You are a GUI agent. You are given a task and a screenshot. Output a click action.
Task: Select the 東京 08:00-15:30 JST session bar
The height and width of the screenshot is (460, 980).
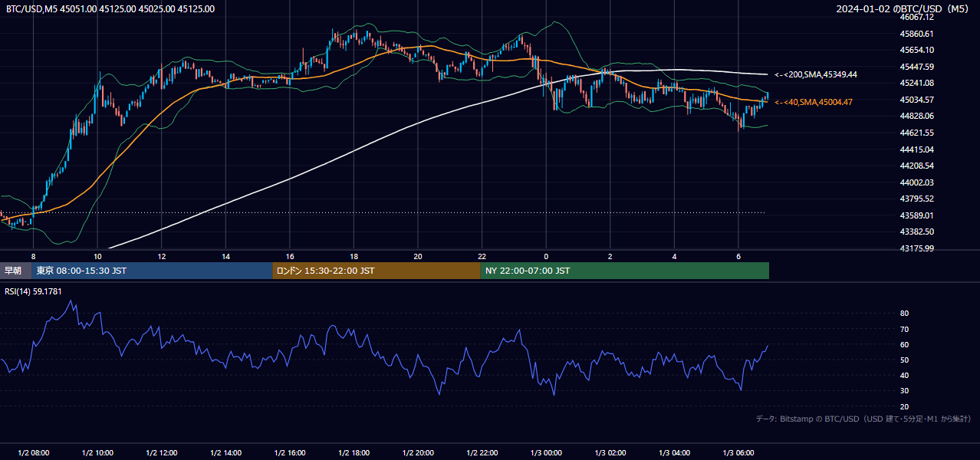pos(152,271)
